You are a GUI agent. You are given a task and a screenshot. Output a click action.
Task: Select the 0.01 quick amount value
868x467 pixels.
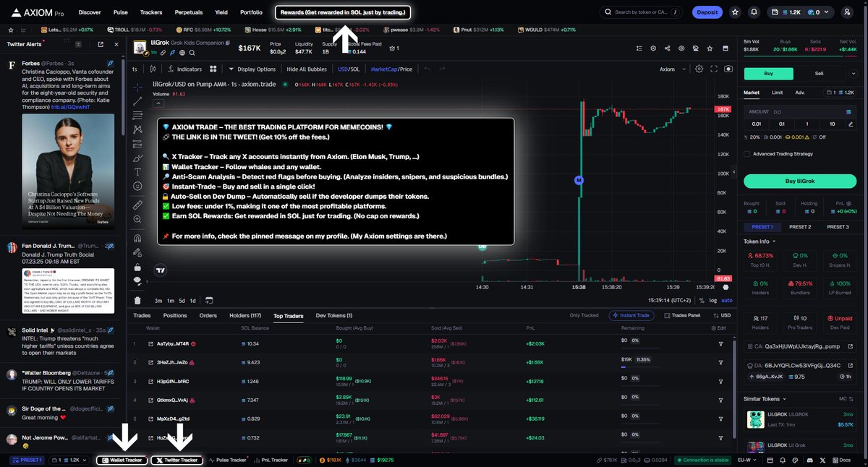[x=757, y=124]
